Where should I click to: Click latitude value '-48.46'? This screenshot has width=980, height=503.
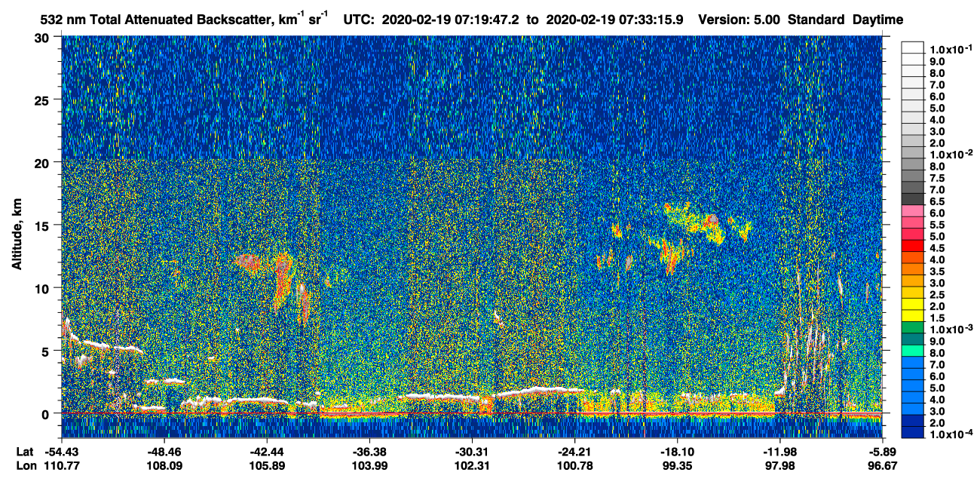(x=164, y=452)
